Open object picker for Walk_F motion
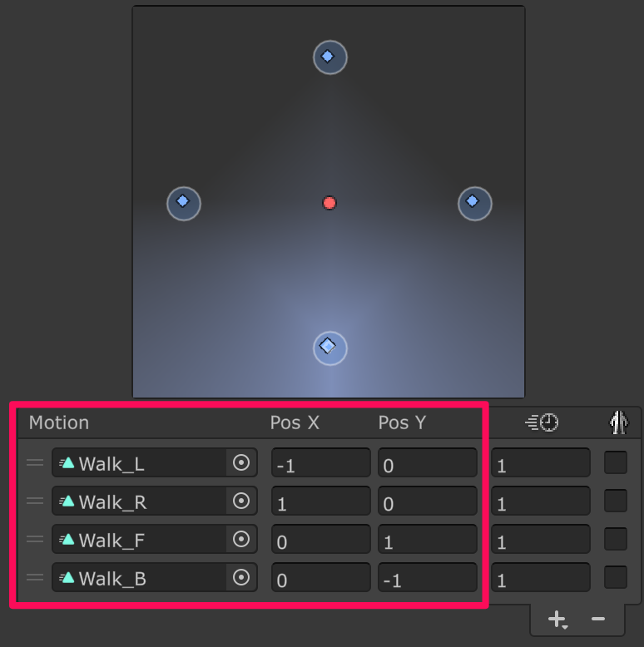The height and width of the screenshot is (647, 644). tap(241, 540)
